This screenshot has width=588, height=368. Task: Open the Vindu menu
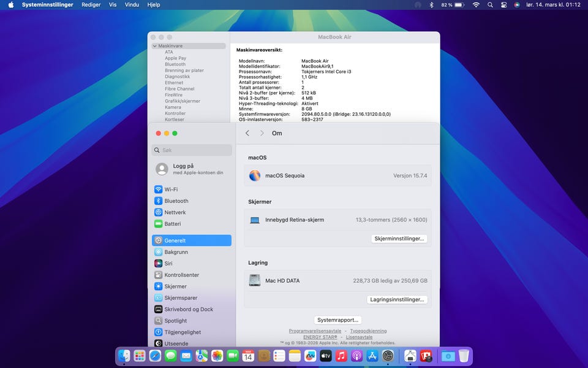pos(132,5)
